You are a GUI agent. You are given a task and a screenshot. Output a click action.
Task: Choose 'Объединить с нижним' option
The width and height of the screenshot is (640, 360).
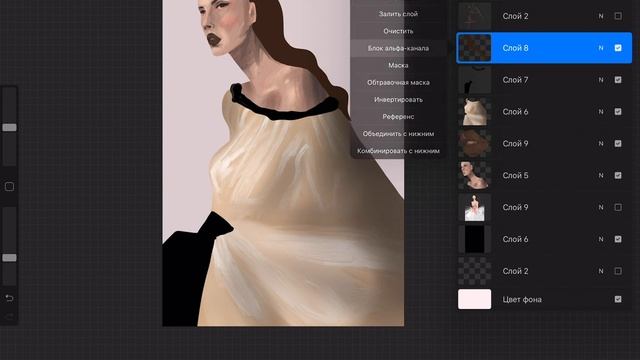398,134
